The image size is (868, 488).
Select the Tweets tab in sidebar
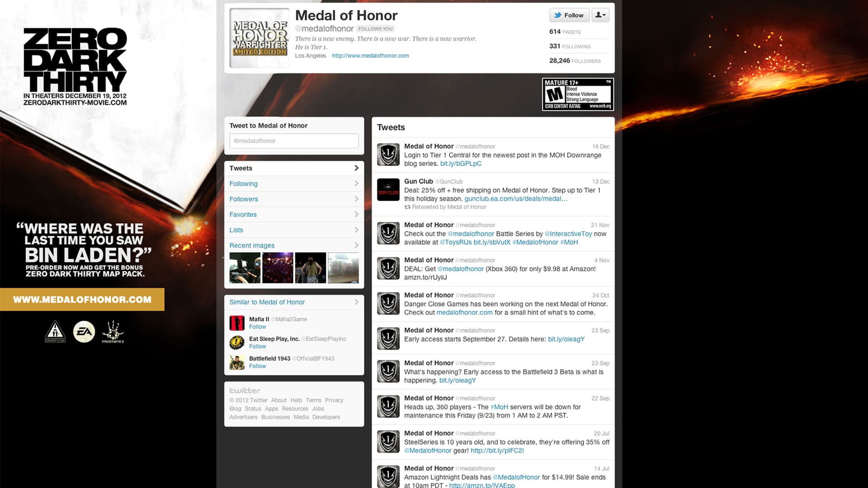coord(294,168)
